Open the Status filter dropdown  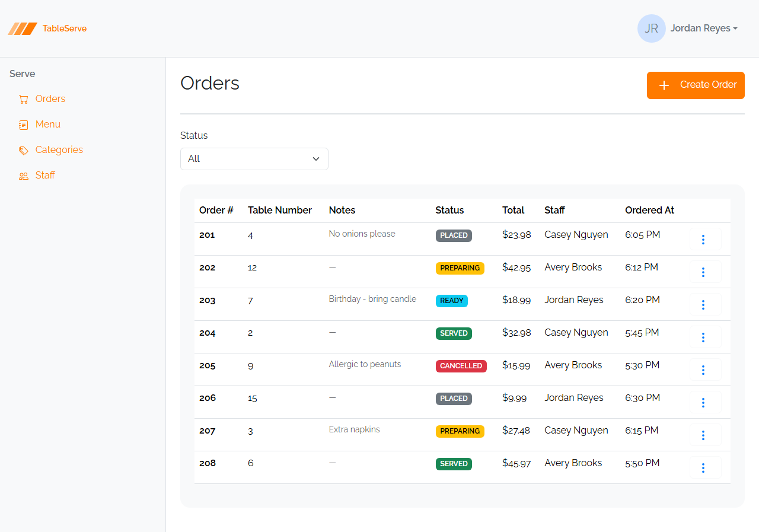[x=254, y=159]
